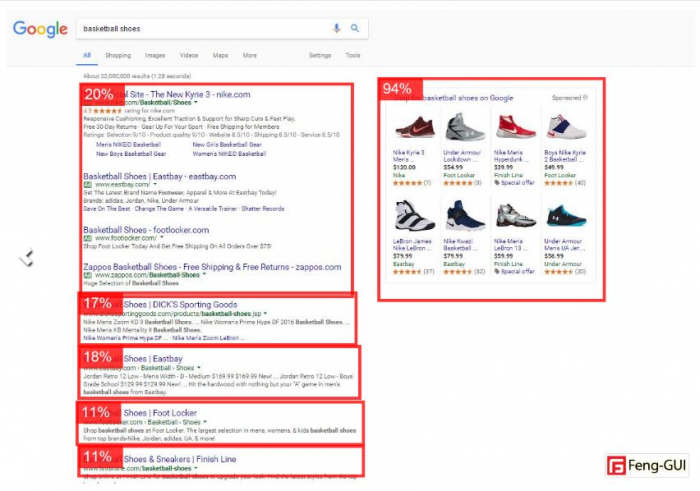Click the star rating with (7) reviews
Image resolution: width=700 pixels, height=491 pixels.
(412, 183)
